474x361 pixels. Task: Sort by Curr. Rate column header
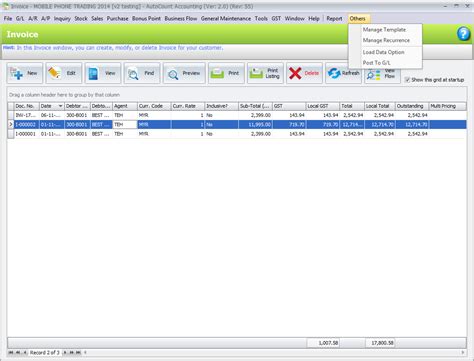(188, 106)
